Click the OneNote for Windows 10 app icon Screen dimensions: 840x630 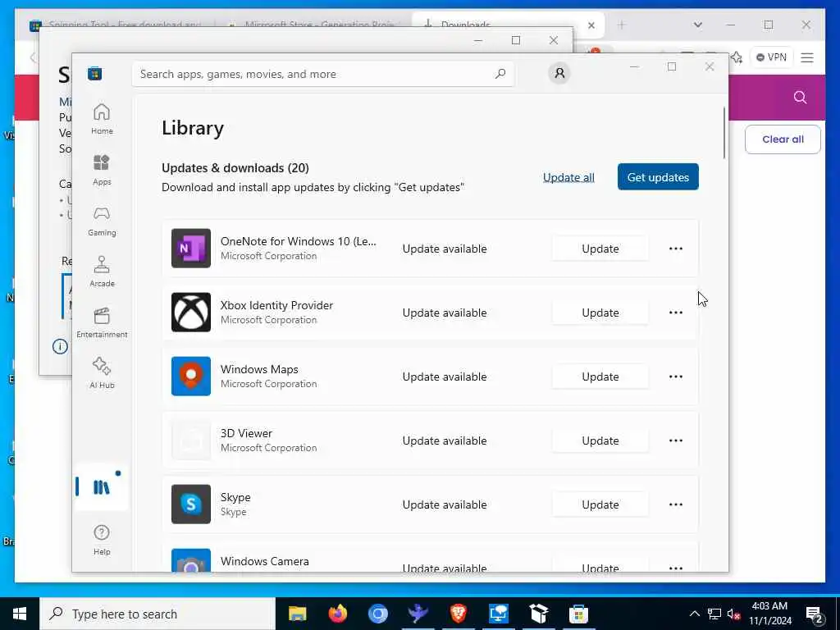[190, 248]
